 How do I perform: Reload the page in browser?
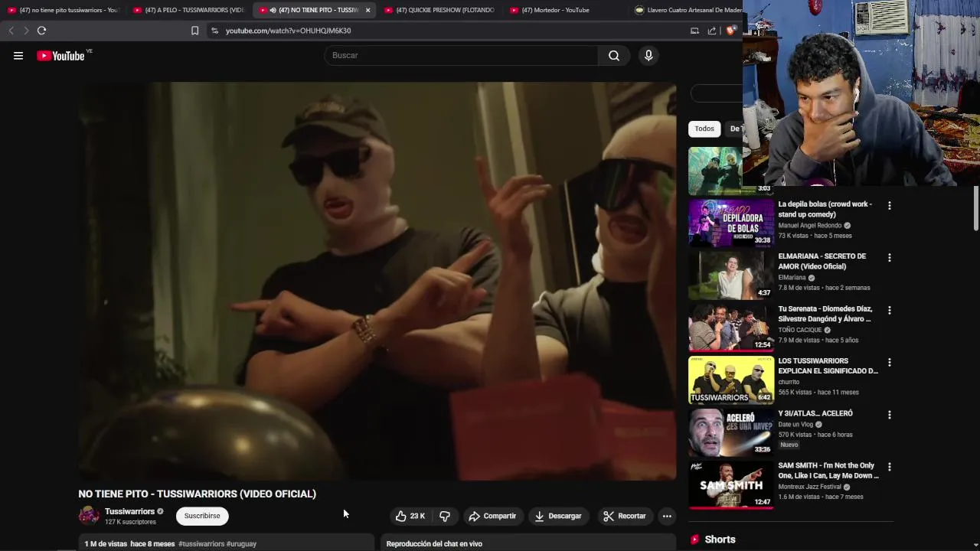click(x=41, y=31)
